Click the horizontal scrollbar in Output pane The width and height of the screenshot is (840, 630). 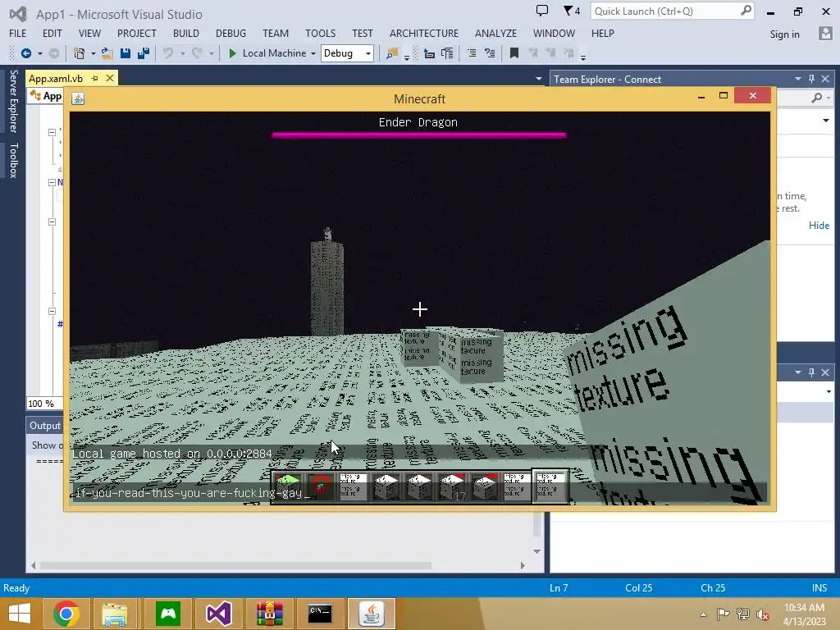(235, 565)
